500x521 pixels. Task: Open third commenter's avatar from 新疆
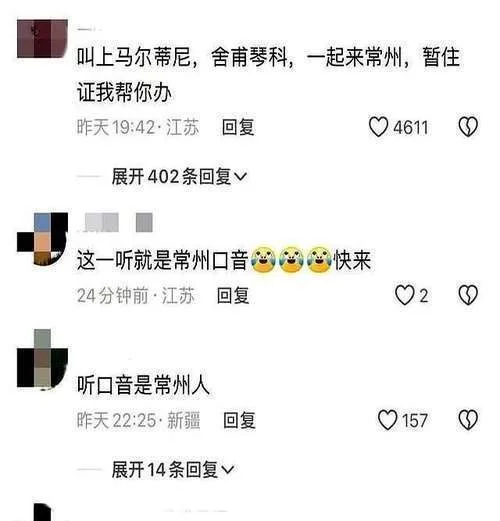[x=42, y=359]
